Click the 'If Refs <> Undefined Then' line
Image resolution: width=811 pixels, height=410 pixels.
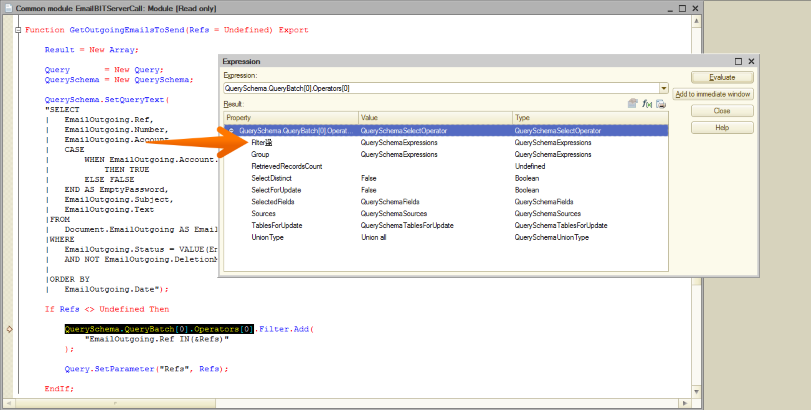click(x=107, y=309)
